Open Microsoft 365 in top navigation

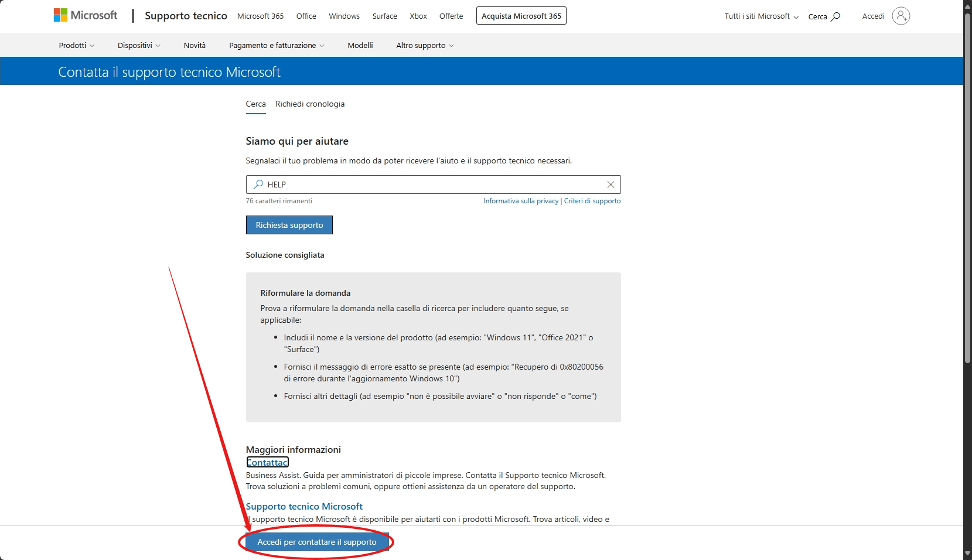[x=260, y=16]
